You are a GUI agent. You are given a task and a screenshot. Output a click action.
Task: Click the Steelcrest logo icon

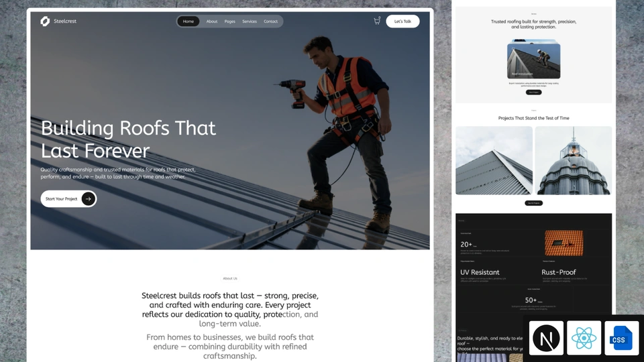pyautogui.click(x=45, y=21)
